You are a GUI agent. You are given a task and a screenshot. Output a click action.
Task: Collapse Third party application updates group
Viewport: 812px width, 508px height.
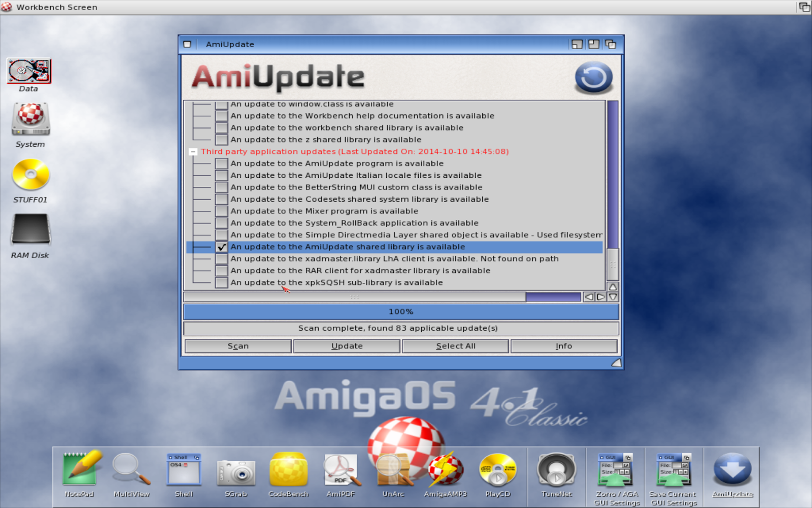coord(193,151)
